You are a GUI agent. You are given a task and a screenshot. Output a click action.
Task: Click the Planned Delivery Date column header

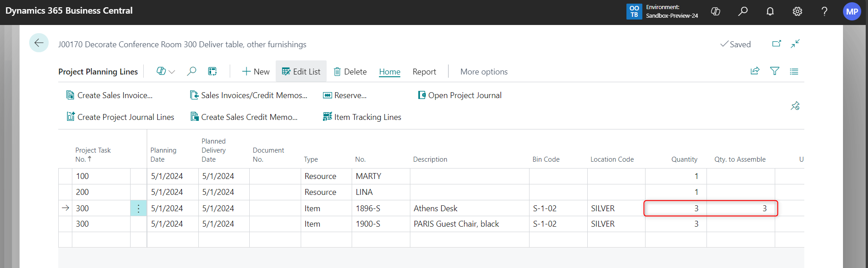[213, 150]
